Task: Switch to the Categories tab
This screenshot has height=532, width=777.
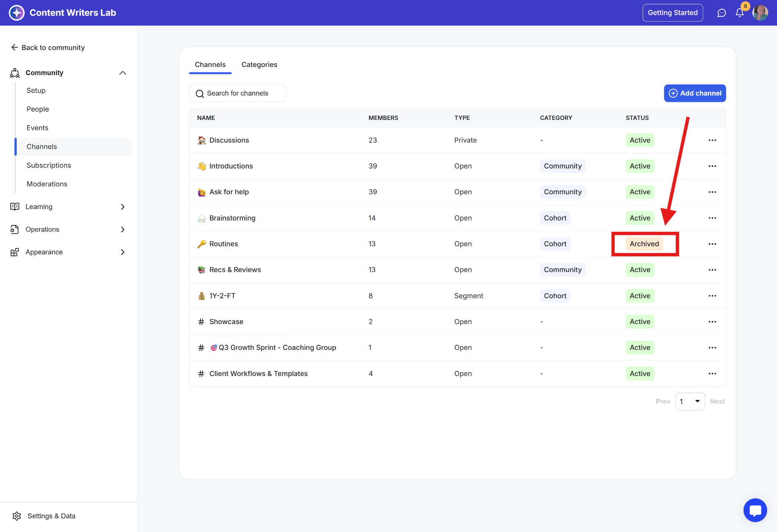Action: [259, 65]
